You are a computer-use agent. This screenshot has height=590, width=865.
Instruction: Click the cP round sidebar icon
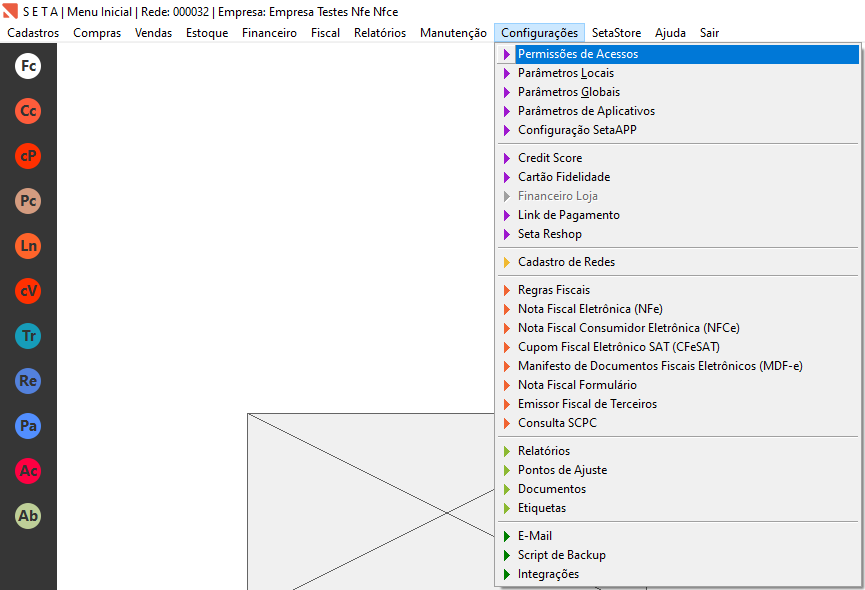pyautogui.click(x=28, y=156)
